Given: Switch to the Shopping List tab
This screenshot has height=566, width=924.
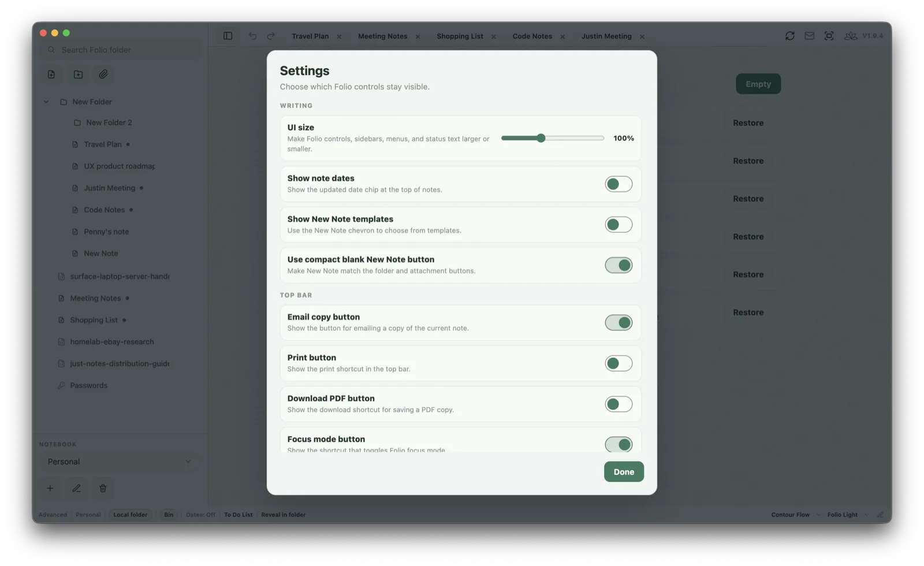Looking at the screenshot, I should [460, 36].
